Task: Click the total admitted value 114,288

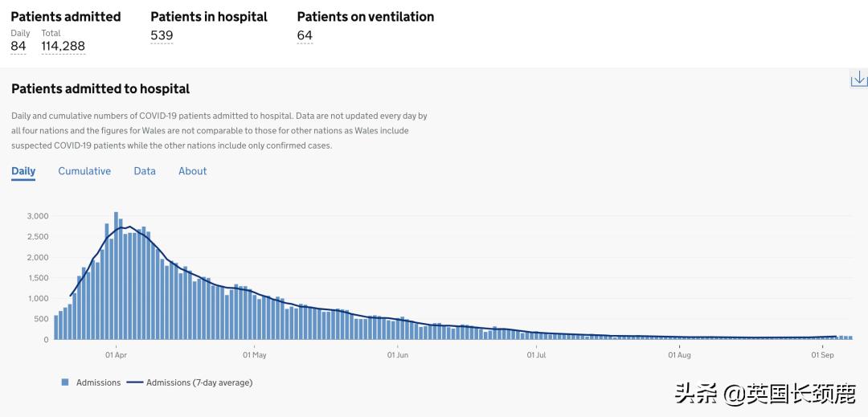Action: [63, 47]
